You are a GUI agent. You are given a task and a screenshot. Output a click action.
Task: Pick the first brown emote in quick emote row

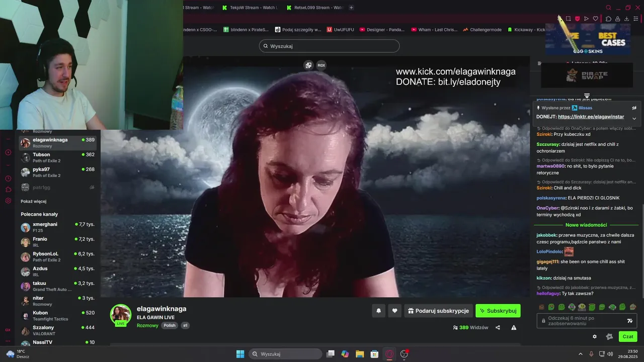pos(541,307)
